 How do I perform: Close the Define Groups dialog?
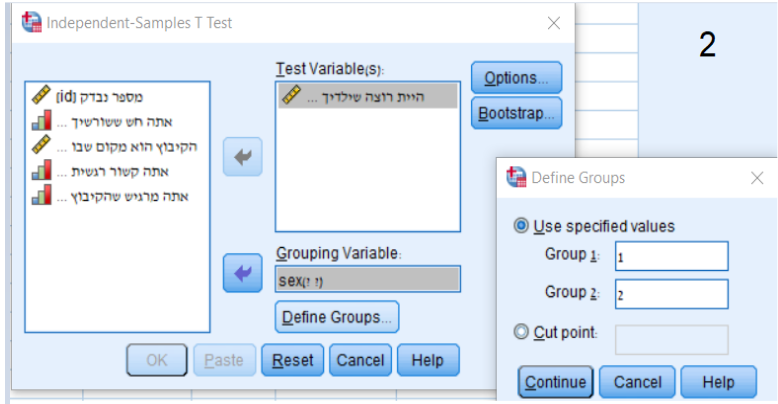click(757, 178)
